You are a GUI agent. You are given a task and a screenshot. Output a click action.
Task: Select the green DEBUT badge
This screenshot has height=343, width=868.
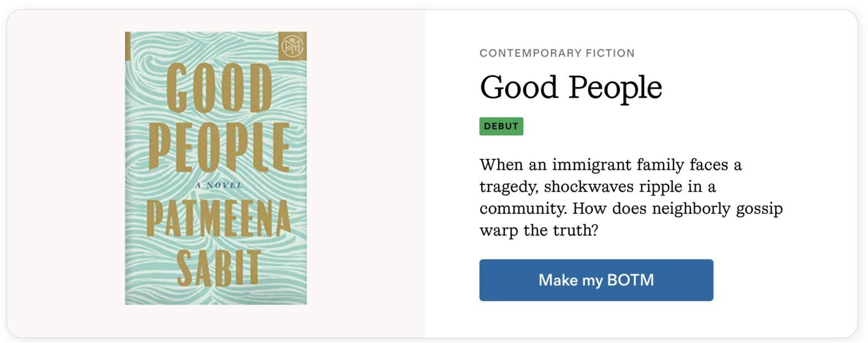501,126
